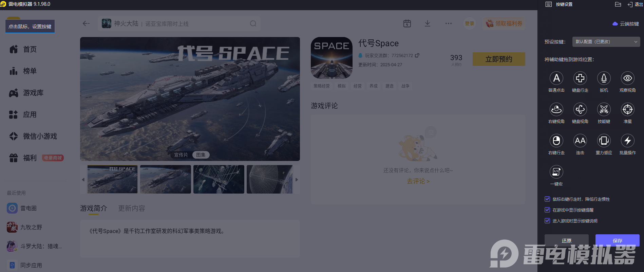Toggle 在游戏中显示按键提醒 checkbox
Screen dimensions: 644x272
[547, 210]
